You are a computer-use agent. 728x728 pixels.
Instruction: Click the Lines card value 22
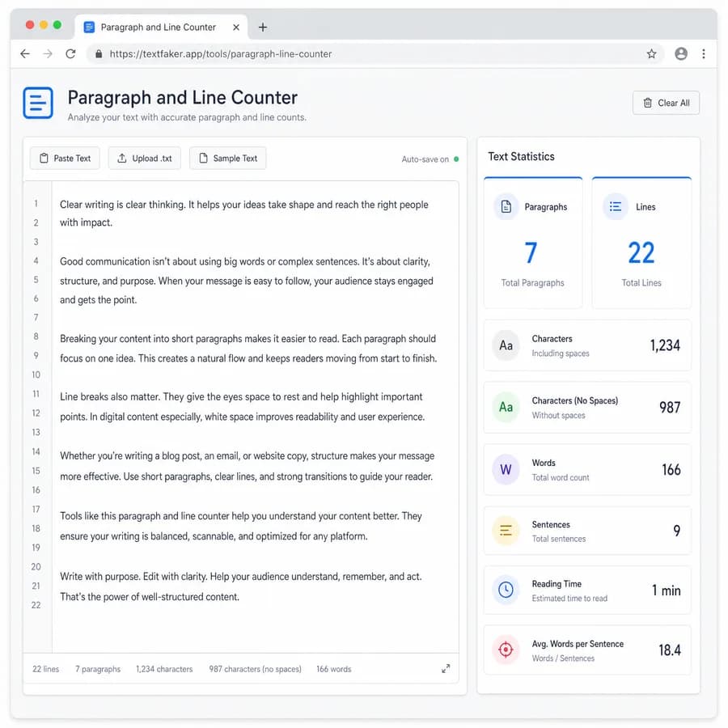click(641, 252)
